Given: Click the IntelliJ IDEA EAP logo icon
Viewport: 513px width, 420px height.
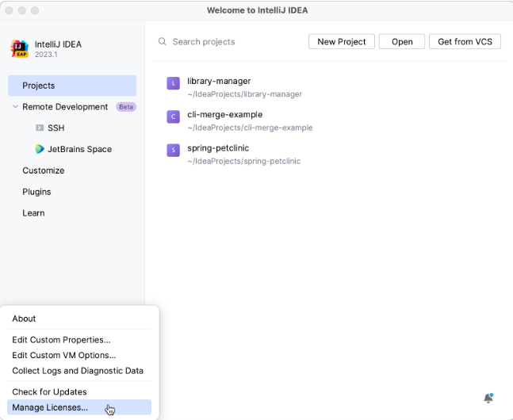Looking at the screenshot, I should [x=19, y=48].
